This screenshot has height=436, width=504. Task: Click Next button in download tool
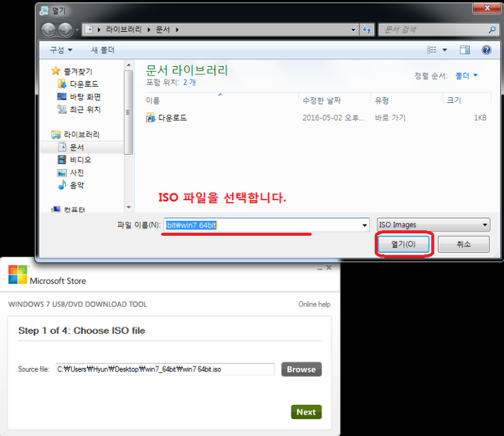(306, 412)
